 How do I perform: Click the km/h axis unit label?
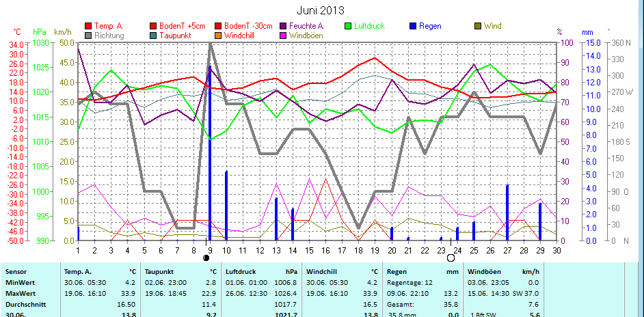[62, 31]
